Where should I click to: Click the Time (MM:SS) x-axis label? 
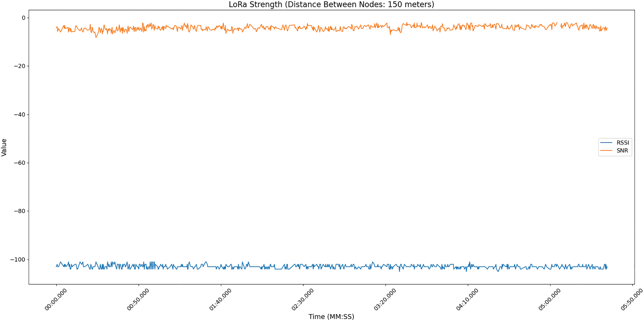[331, 316]
